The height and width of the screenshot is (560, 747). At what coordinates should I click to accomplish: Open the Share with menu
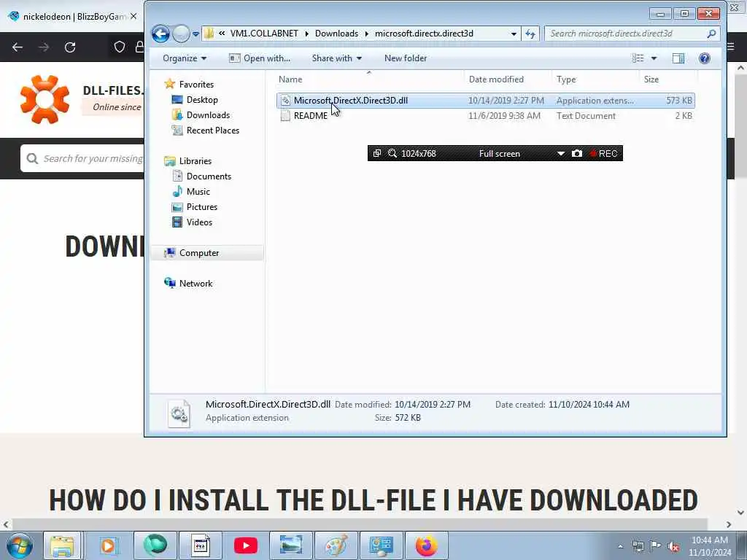337,58
